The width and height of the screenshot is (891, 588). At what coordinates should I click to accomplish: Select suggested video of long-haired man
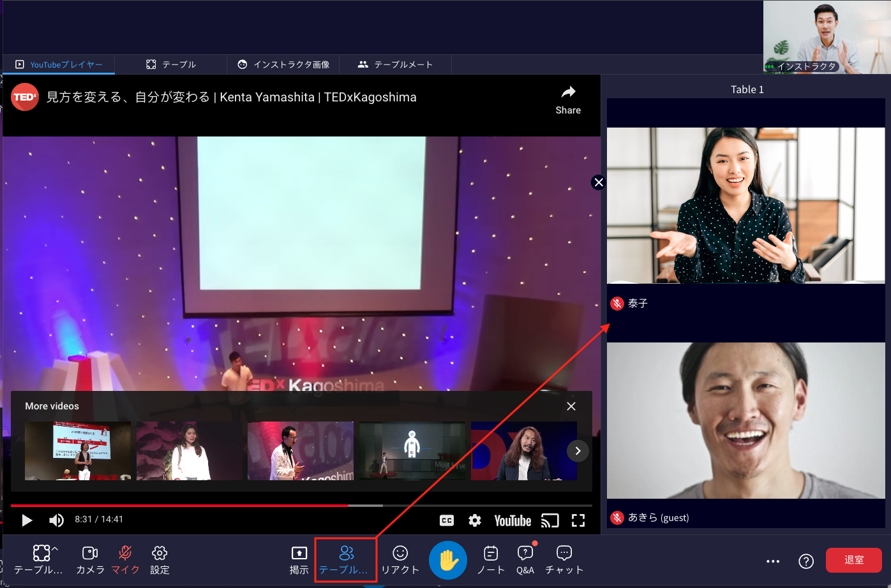523,451
